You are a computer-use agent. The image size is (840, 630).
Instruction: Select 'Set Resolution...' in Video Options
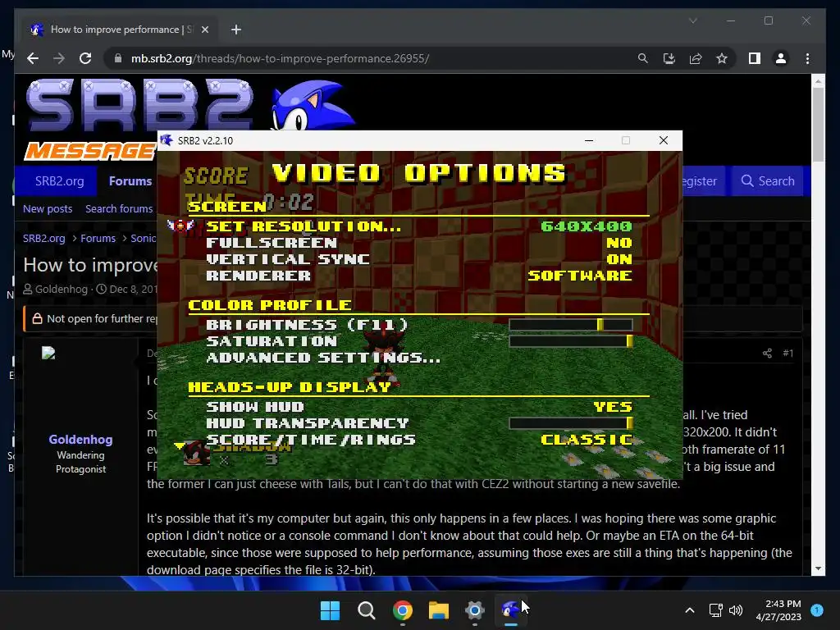(x=304, y=226)
